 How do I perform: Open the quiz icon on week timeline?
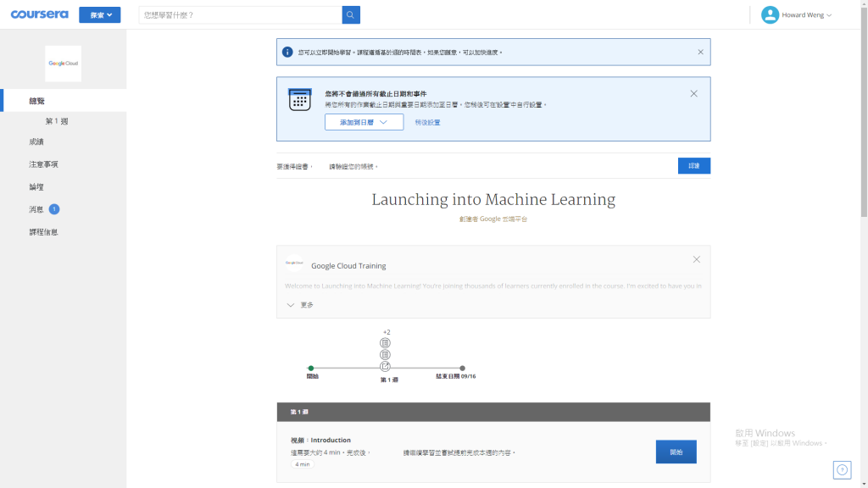[x=386, y=367]
